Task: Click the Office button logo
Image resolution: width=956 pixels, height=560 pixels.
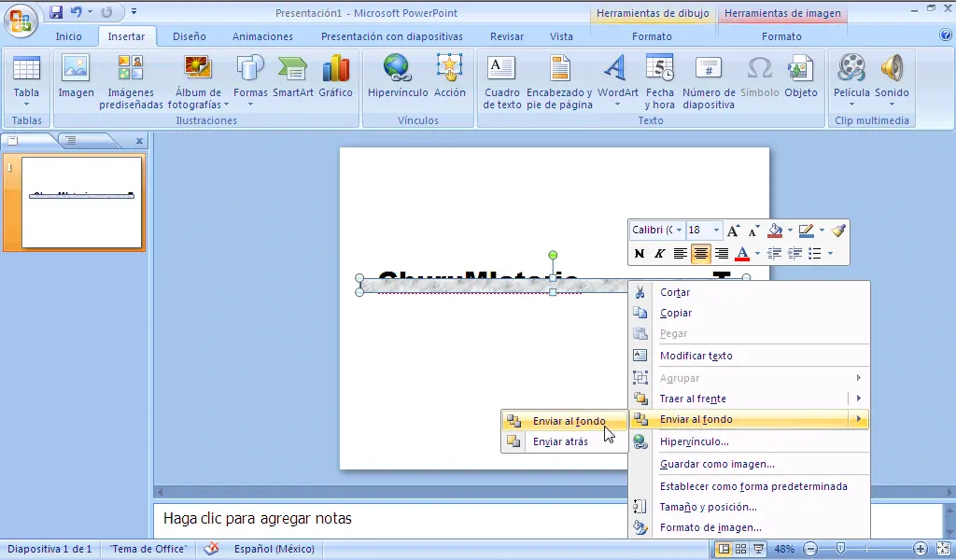Action: (21, 21)
